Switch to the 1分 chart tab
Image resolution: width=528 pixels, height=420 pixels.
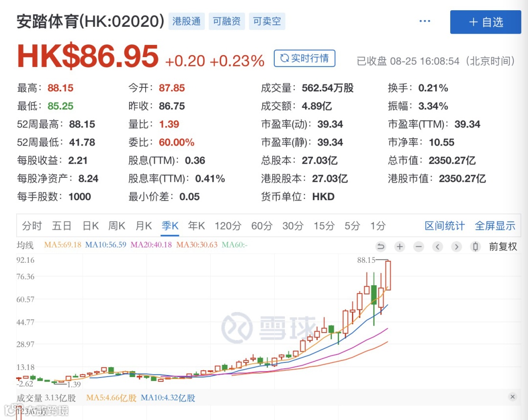378,226
